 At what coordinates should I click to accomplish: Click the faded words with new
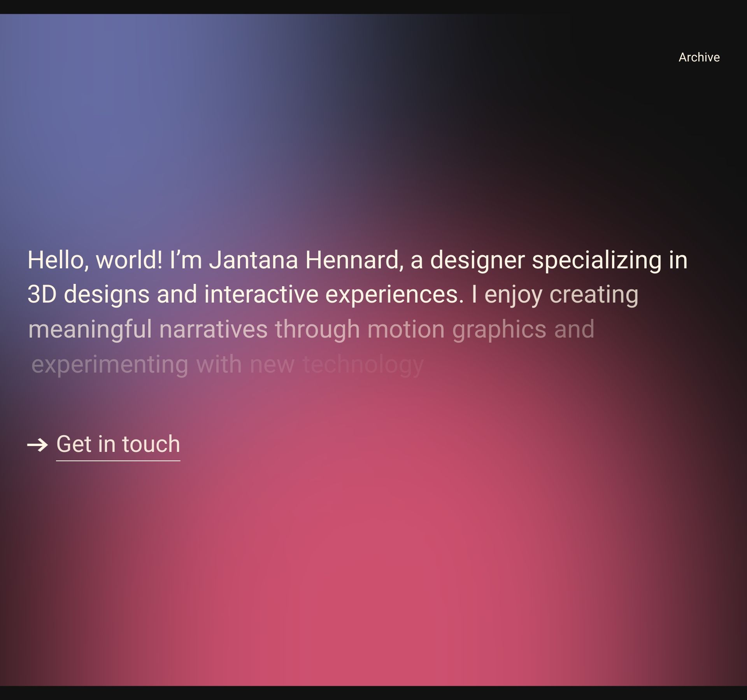pyautogui.click(x=245, y=365)
